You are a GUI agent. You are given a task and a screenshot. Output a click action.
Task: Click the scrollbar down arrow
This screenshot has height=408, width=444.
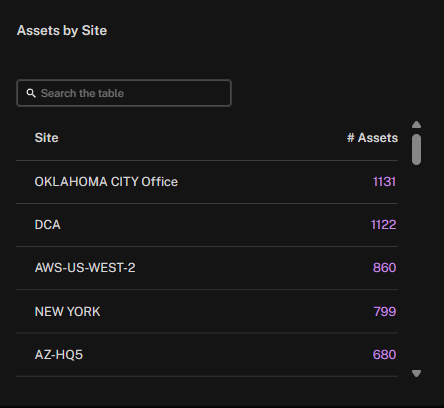point(416,373)
